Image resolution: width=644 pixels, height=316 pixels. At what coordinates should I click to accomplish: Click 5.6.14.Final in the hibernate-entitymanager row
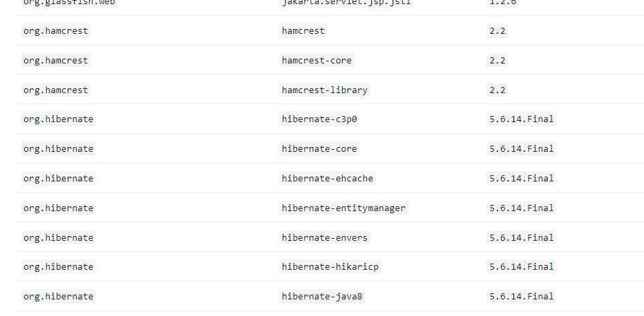[522, 208]
